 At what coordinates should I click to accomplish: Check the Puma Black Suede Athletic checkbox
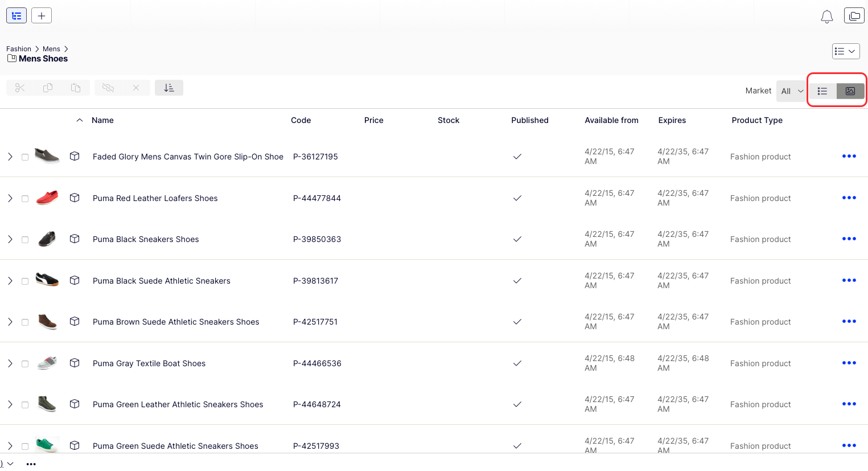point(25,281)
